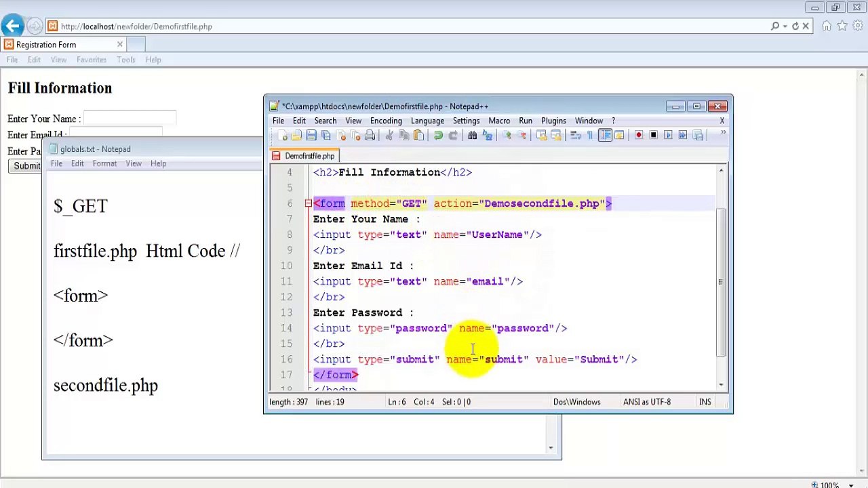The width and height of the screenshot is (868, 488).
Task: Click the Start Recording macro icon
Action: click(639, 136)
